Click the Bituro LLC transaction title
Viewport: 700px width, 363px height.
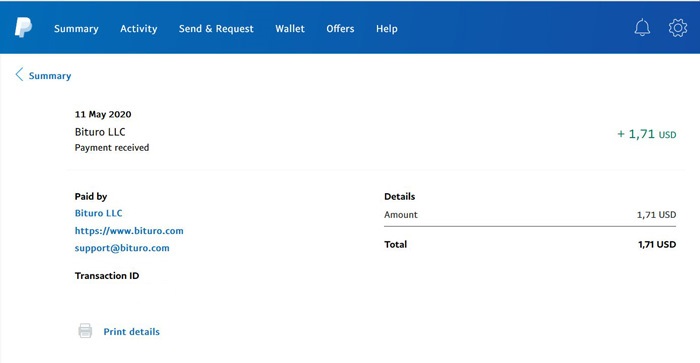pyautogui.click(x=100, y=132)
